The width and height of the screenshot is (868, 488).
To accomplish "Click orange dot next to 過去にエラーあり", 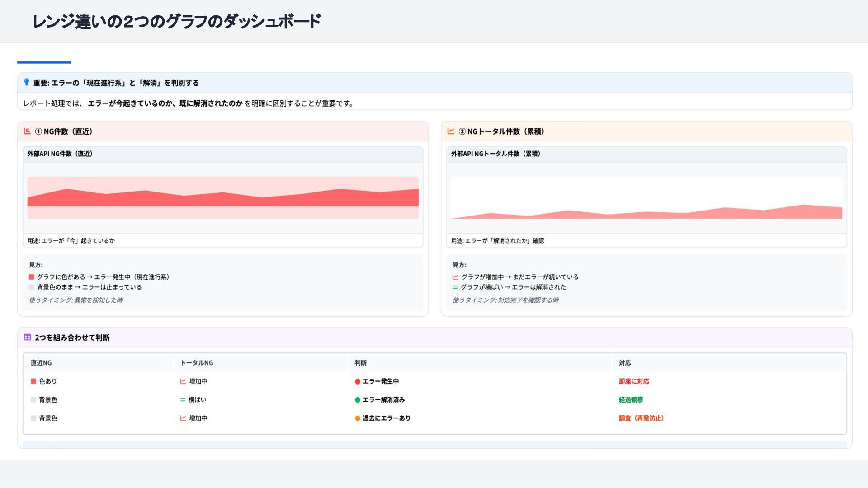I will point(358,418).
